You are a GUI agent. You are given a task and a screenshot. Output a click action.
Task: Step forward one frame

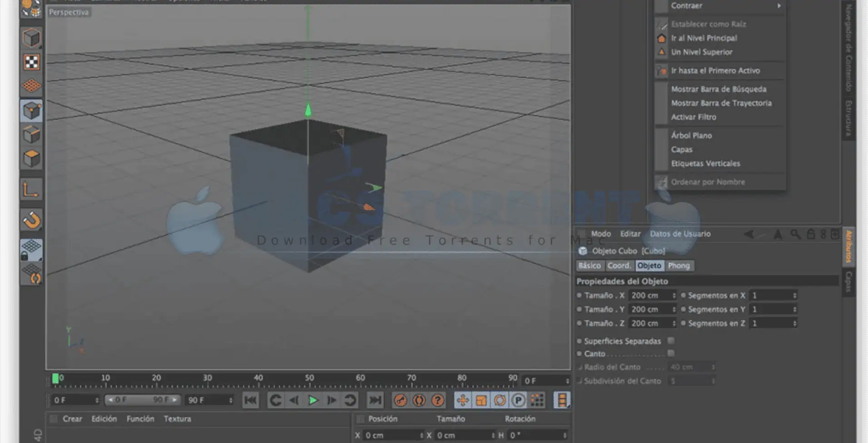(x=332, y=400)
